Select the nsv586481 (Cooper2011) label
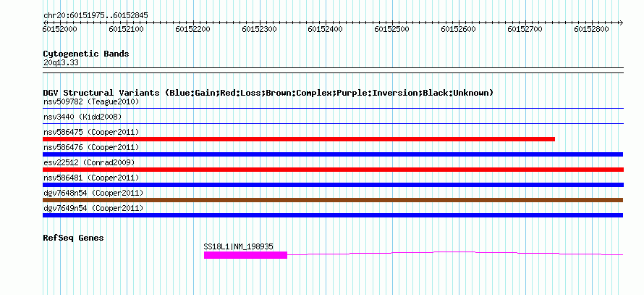The height and width of the screenshot is (295, 644). [x=91, y=178]
